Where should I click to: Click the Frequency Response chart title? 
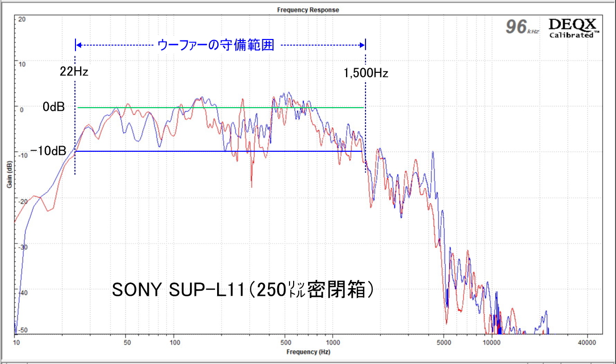pyautogui.click(x=308, y=10)
